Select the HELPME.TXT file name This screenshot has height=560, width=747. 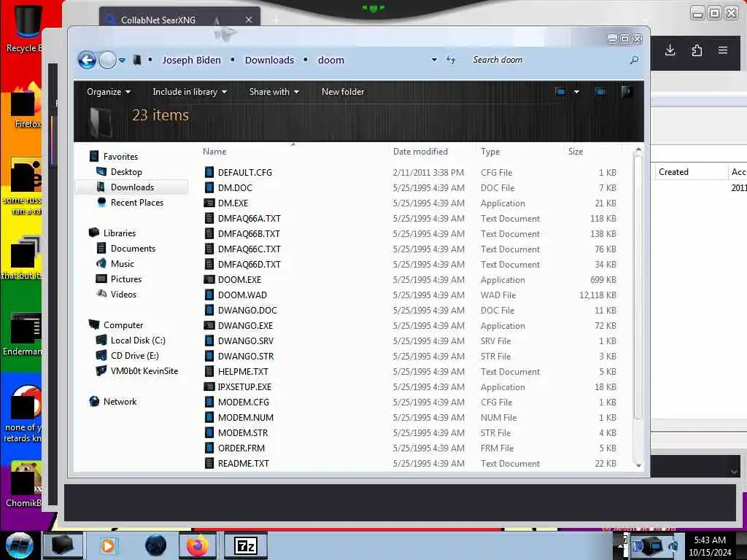tap(243, 371)
